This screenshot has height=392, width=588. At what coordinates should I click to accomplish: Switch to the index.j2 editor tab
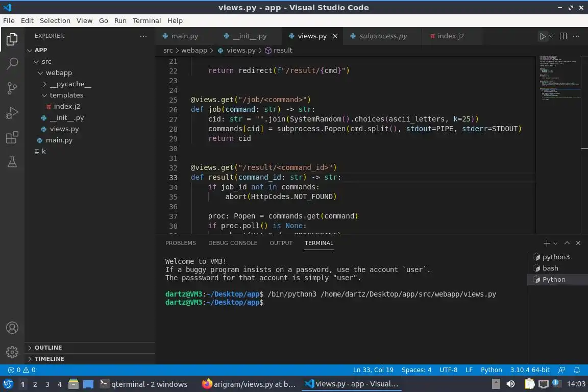[x=450, y=36]
